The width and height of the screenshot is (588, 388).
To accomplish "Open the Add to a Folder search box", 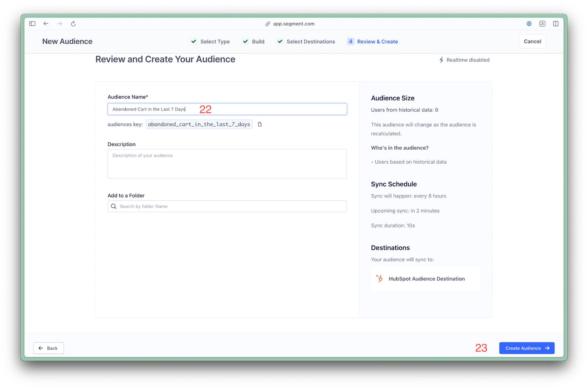I will 227,206.
